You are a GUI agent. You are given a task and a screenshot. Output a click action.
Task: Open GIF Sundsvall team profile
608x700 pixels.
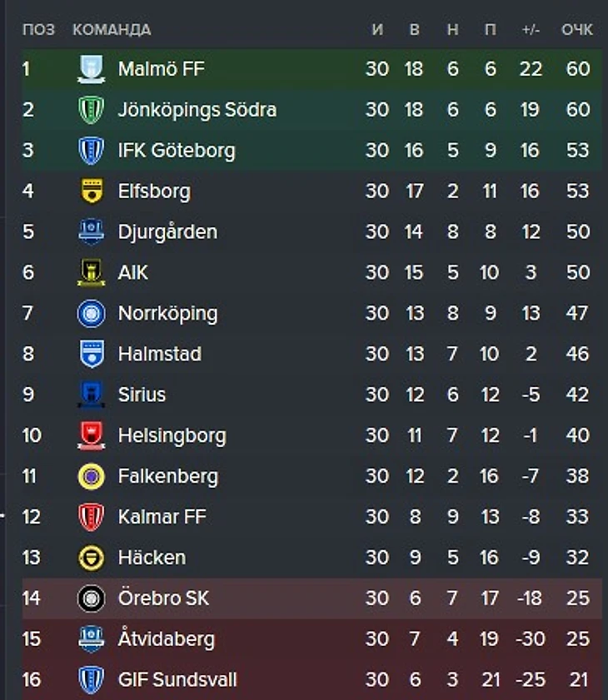(x=177, y=680)
